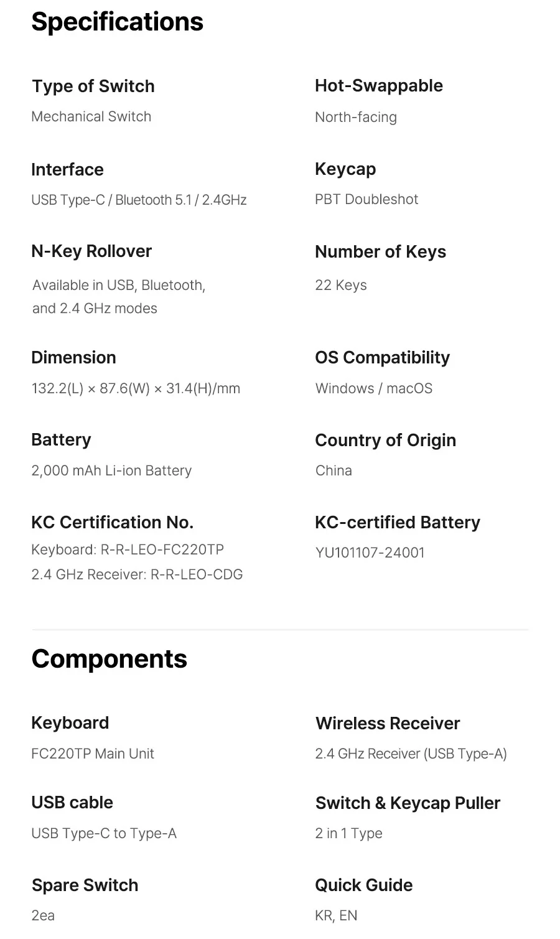560x939 pixels.
Task: Select the PBT Doubleshot keycap text
Action: pyautogui.click(x=366, y=199)
